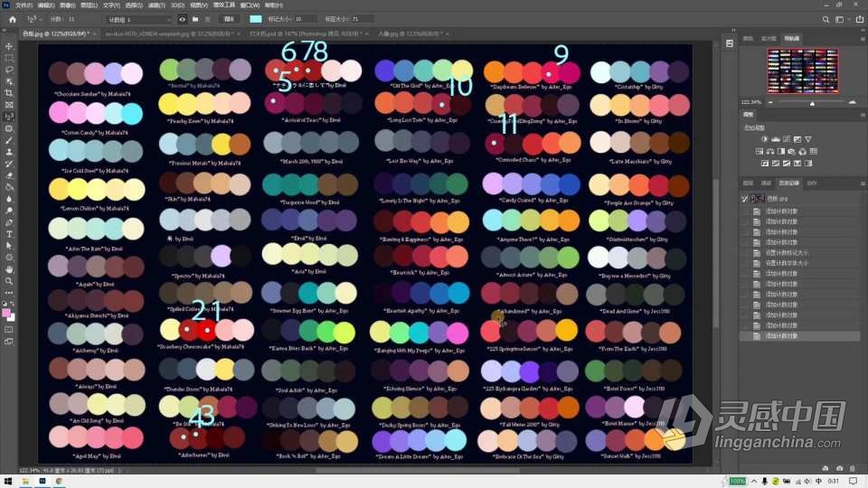Select the Gradient tool
868x488 pixels.
tap(9, 187)
